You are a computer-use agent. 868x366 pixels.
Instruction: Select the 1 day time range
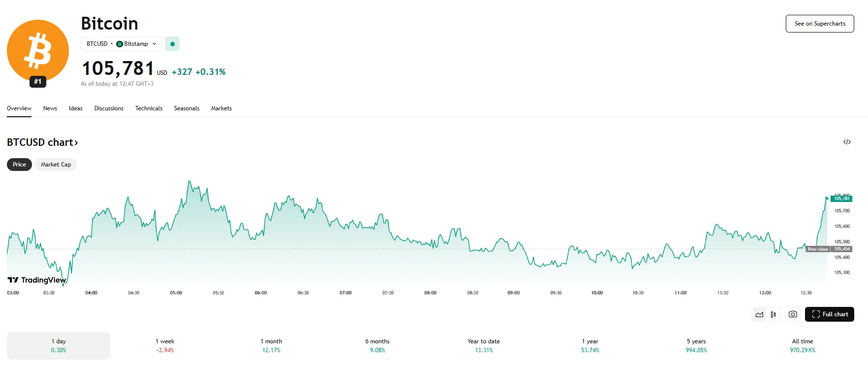(59, 345)
